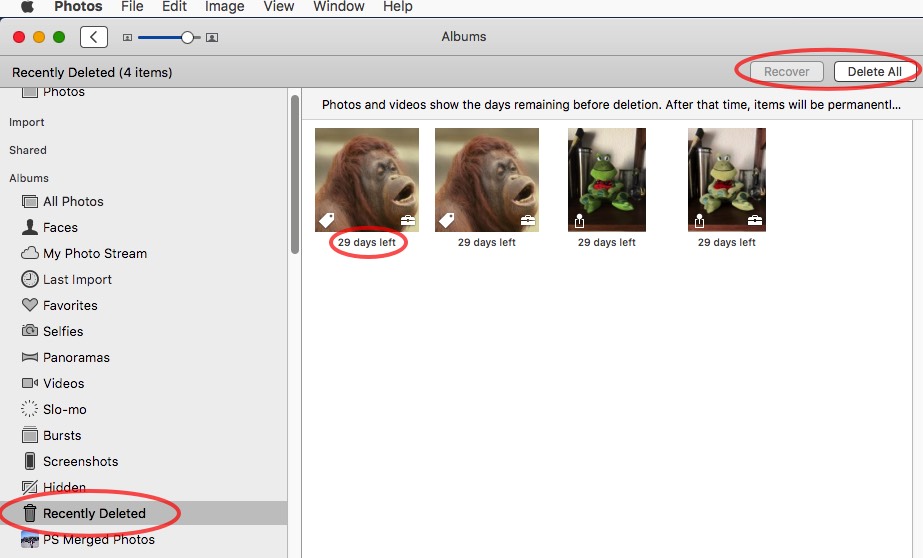Open the Slo-mo album label
The height and width of the screenshot is (558, 923).
(65, 409)
